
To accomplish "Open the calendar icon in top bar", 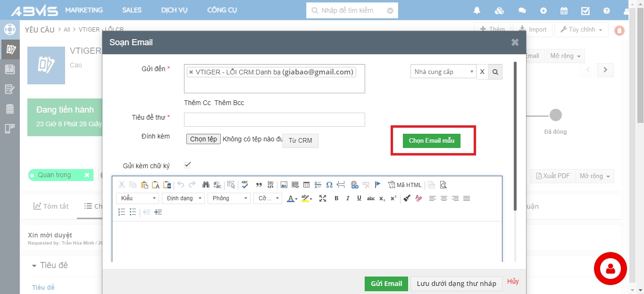I will 564,10.
